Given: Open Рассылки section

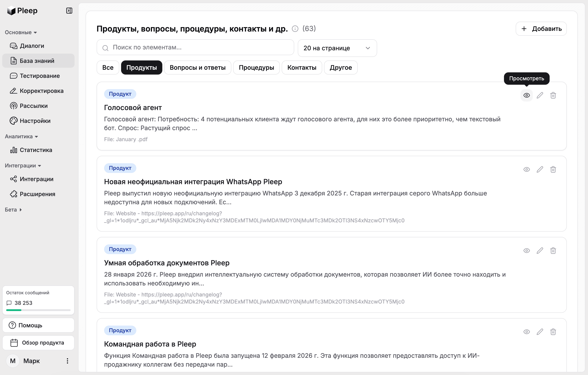Looking at the screenshot, I should tap(34, 105).
